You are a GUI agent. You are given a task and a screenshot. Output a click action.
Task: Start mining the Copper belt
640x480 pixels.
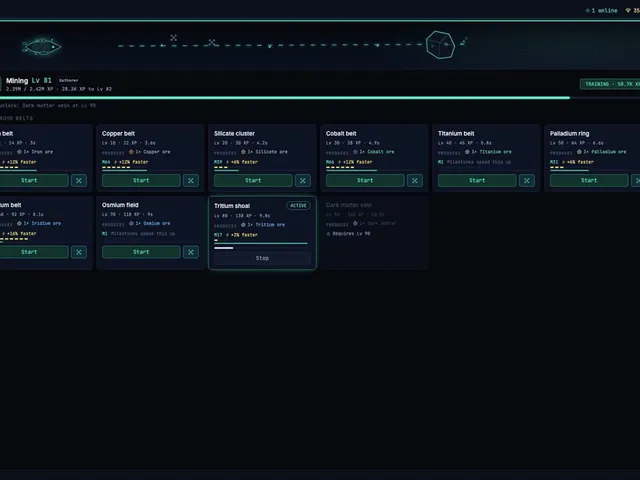coord(141,180)
